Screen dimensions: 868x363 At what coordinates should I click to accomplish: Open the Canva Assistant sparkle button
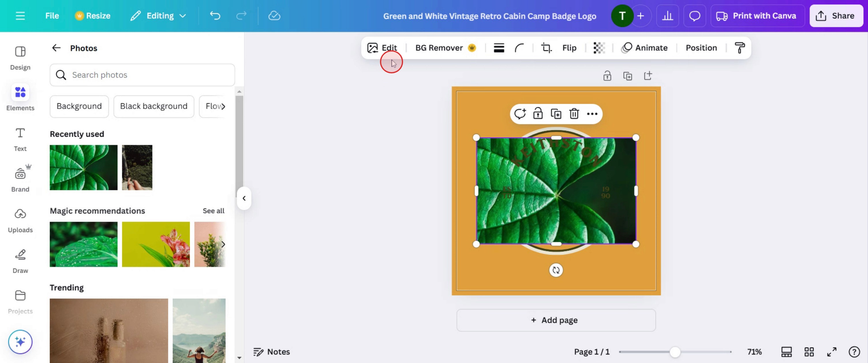click(20, 342)
